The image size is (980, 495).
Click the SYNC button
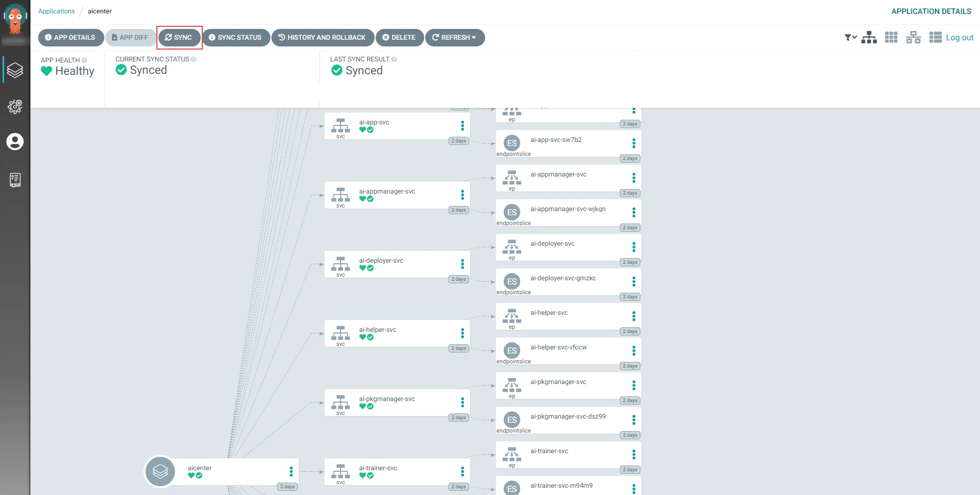[179, 38]
